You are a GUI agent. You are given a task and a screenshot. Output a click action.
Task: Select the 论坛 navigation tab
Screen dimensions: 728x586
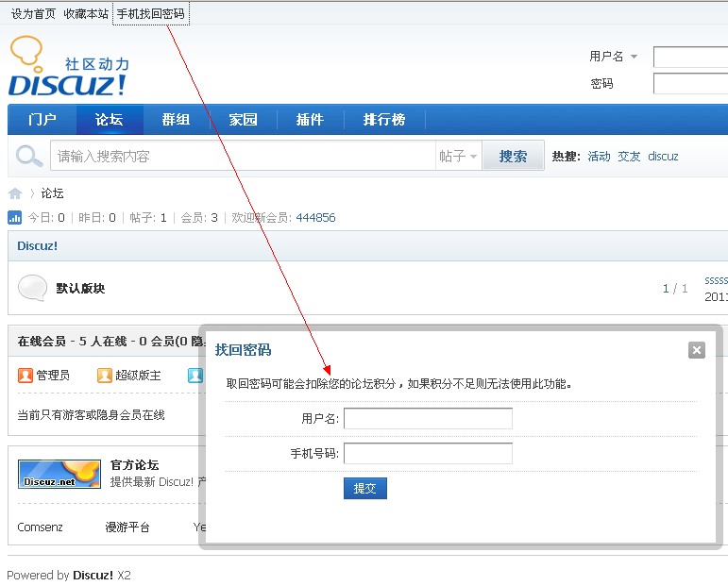click(x=110, y=119)
